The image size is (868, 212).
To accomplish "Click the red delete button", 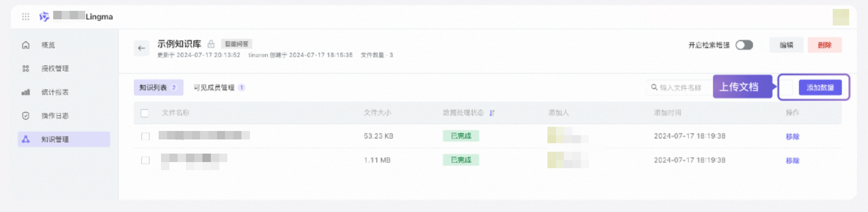I will click(x=824, y=45).
